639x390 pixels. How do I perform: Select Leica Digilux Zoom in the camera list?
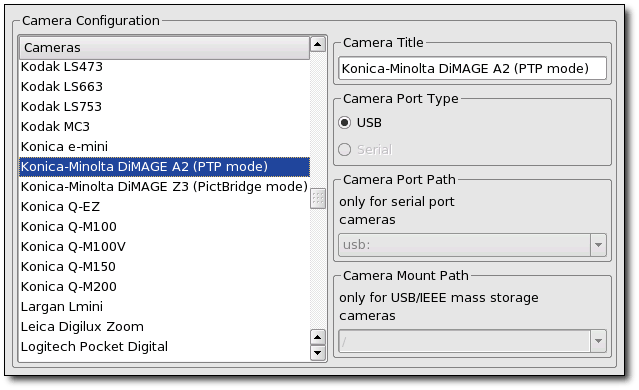(x=164, y=326)
